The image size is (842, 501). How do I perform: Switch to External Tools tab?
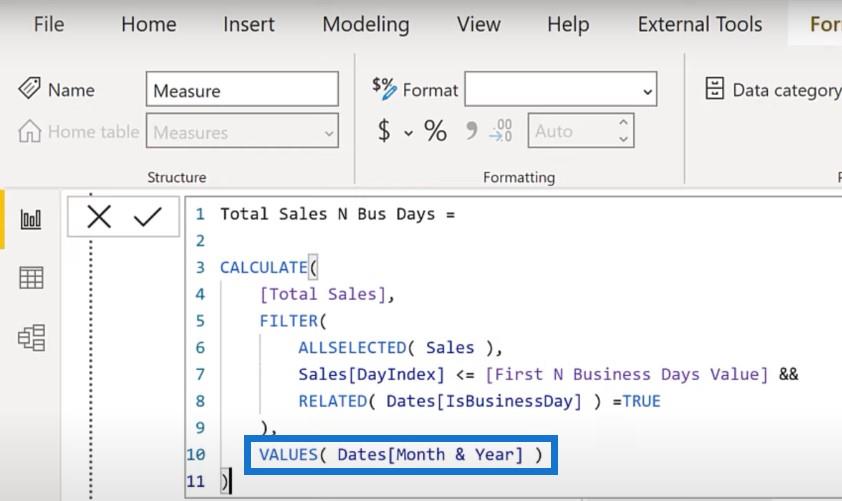(x=700, y=24)
